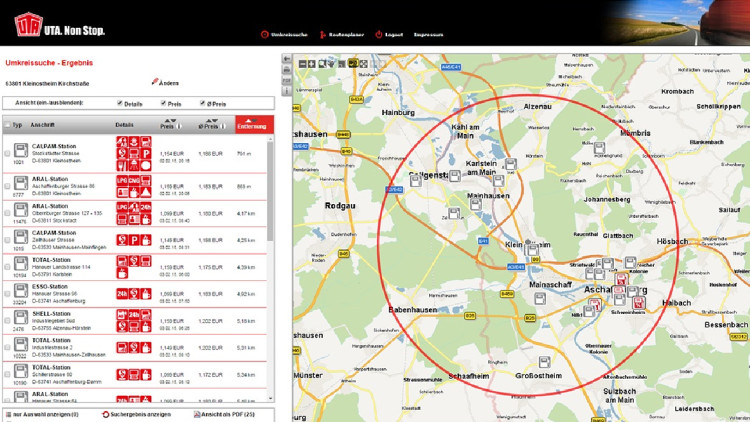Open the TOTAL-Station Industriestrasse 2 entry
This screenshot has height=422, width=750.
[x=51, y=340]
